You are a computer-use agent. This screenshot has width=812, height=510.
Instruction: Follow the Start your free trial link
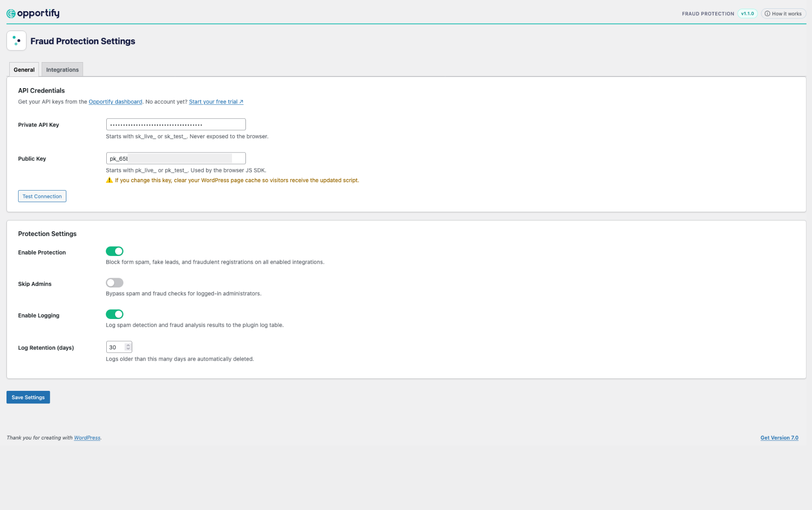(x=216, y=102)
